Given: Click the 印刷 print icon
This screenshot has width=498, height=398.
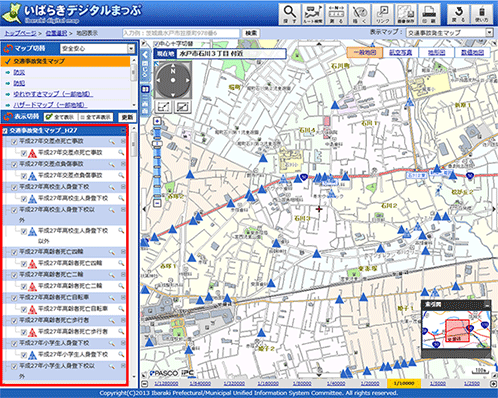Looking at the screenshot, I should (429, 14).
